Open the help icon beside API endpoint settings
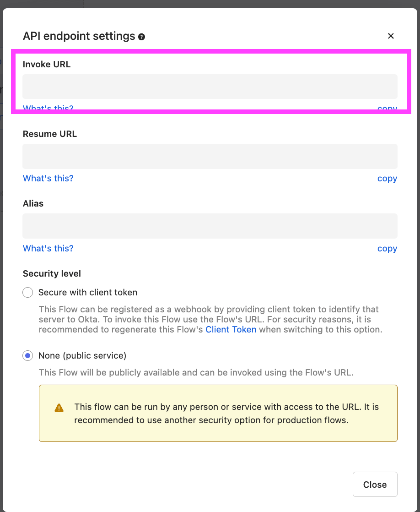The width and height of the screenshot is (420, 512). coord(141,37)
